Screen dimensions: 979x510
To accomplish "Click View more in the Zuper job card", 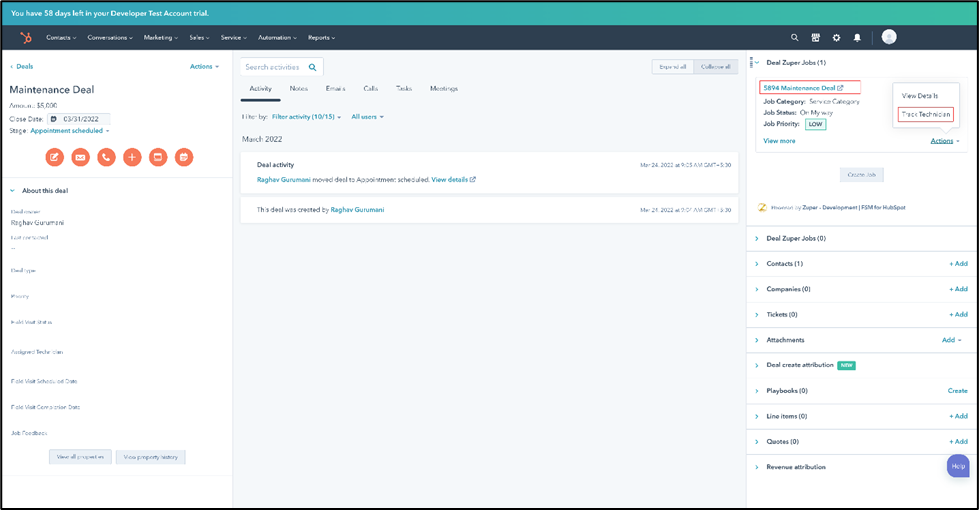I will click(x=779, y=141).
